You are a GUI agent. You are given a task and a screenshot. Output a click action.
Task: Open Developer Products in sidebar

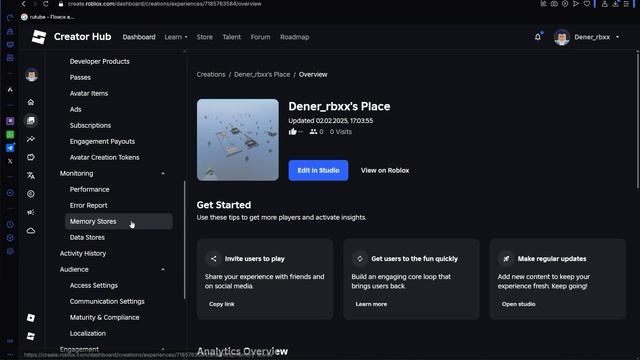point(100,61)
